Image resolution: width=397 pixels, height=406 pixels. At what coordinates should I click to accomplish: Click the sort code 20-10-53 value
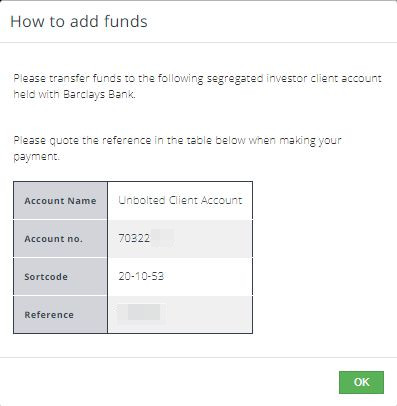click(x=141, y=276)
